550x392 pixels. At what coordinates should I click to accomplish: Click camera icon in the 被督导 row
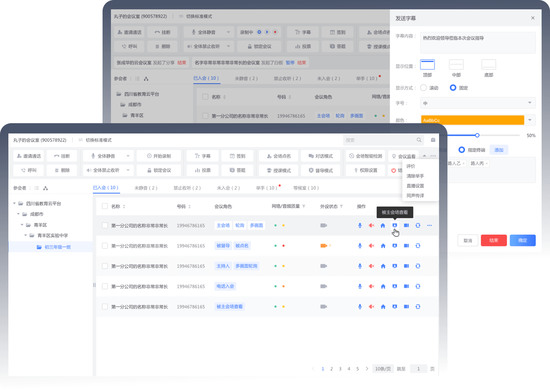[x=406, y=246]
